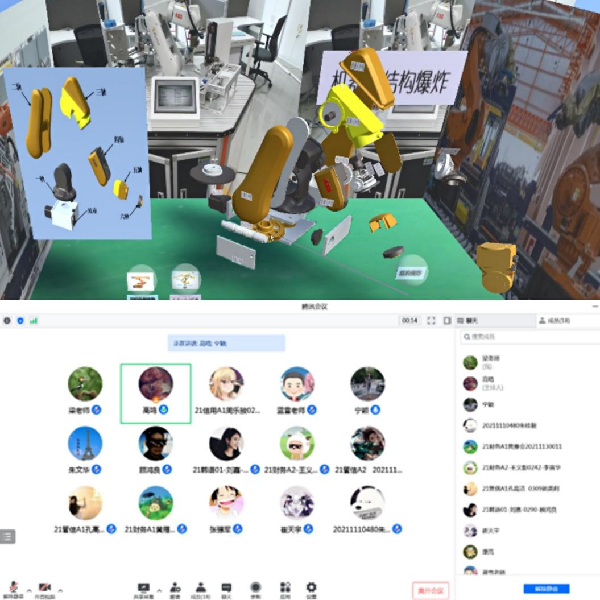Open the settings gear in meeting toolbar
The image size is (600, 600).
coord(311,587)
